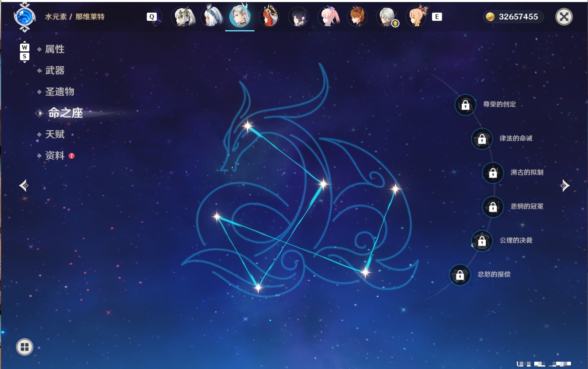Image resolution: width=588 pixels, height=369 pixels.
Task: Close the character screen with X
Action: point(564,17)
